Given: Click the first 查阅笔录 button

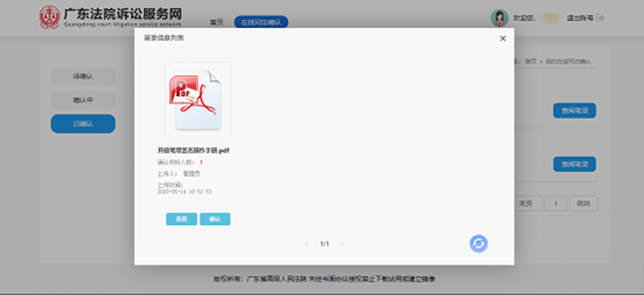Looking at the screenshot, I should point(574,111).
